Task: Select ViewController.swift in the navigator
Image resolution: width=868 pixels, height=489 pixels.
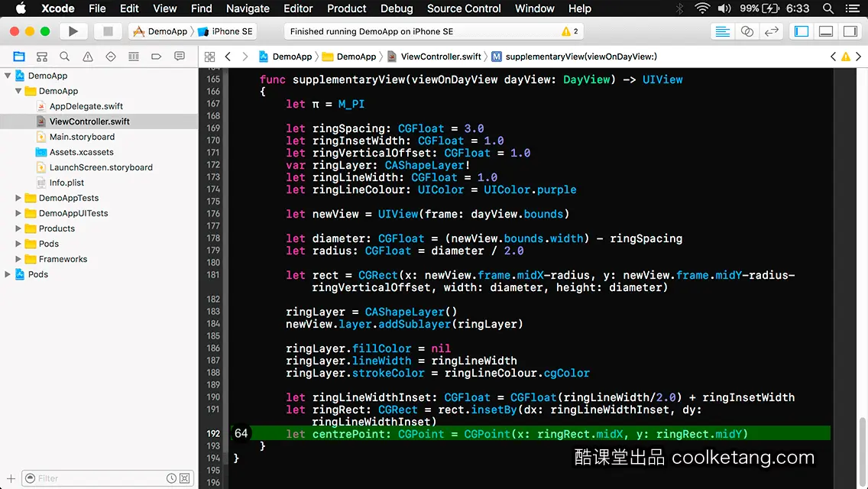Action: coord(89,121)
